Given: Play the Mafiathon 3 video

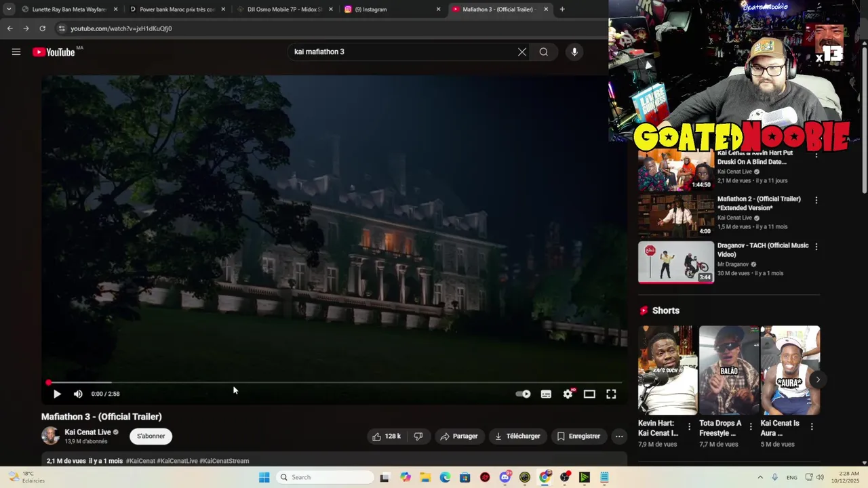Looking at the screenshot, I should (57, 394).
